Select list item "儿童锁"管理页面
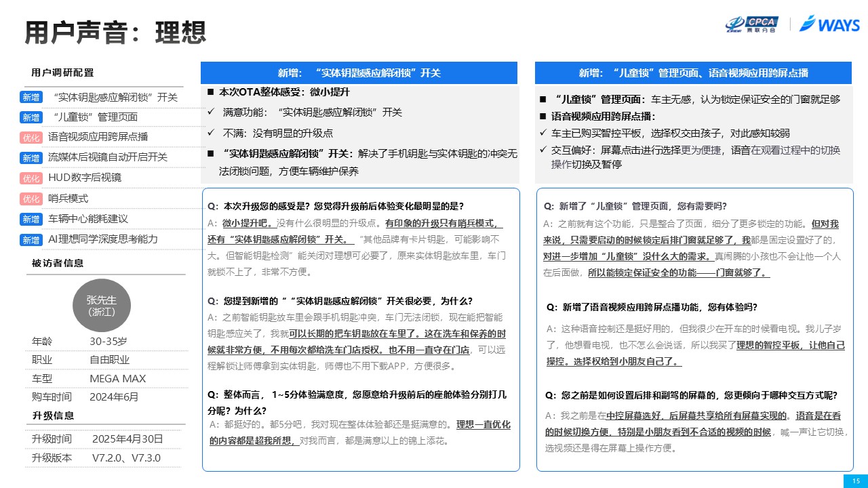Viewport: 868px width, 488px height. [94, 117]
